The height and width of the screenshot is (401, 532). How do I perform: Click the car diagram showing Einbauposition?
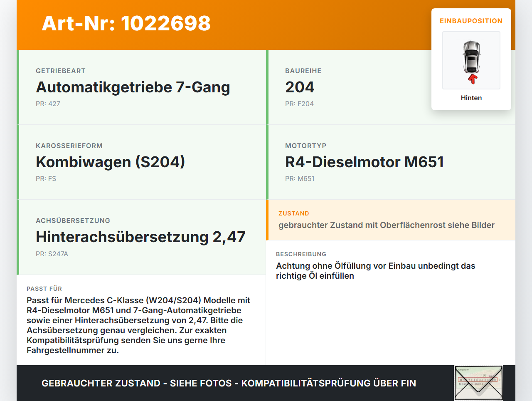click(x=471, y=60)
